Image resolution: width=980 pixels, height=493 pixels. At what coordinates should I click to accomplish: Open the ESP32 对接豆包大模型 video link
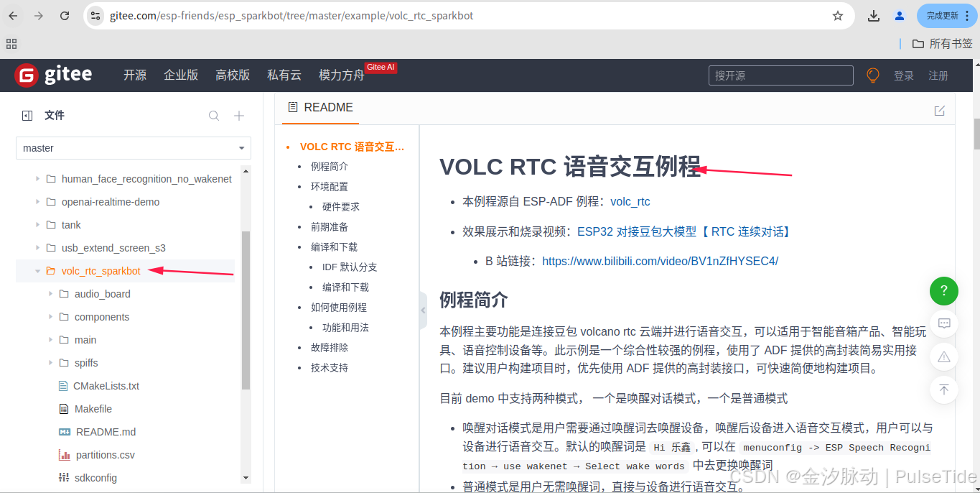click(x=684, y=231)
